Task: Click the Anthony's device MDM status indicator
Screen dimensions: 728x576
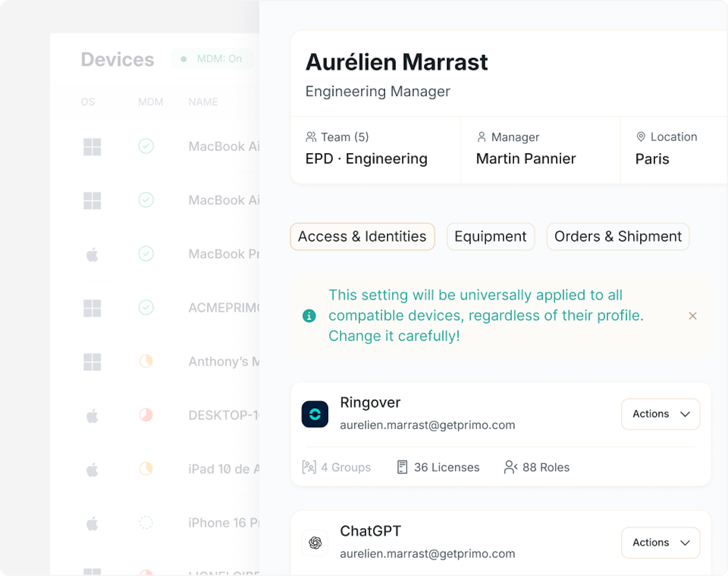Action: point(146,361)
